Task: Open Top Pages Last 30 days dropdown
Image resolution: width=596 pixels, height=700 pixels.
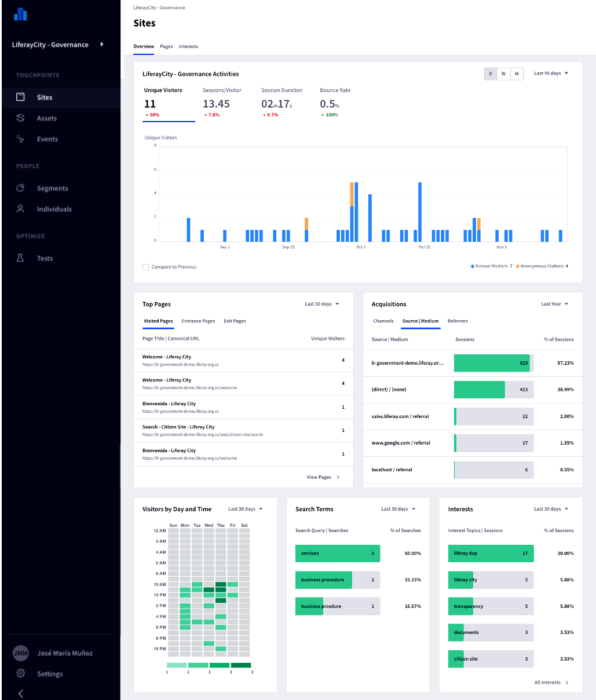Action: pos(321,304)
